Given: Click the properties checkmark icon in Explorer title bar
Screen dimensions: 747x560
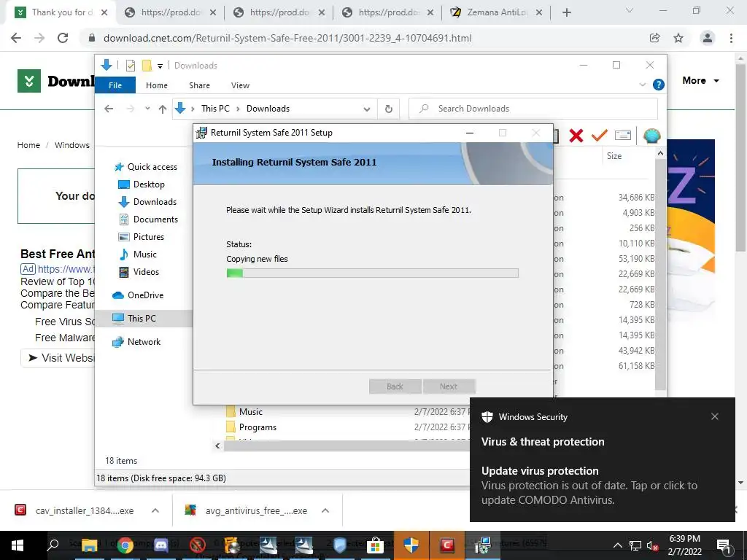Looking at the screenshot, I should 130,65.
